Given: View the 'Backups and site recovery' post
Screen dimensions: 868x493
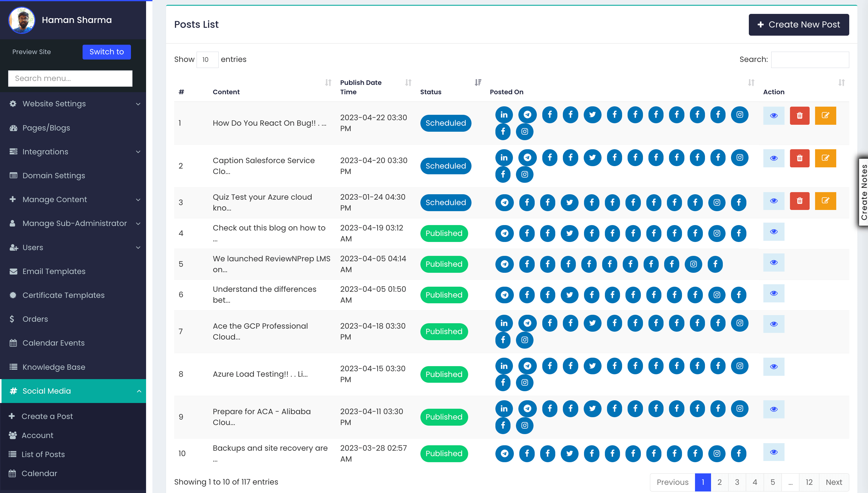Looking at the screenshot, I should point(773,452).
